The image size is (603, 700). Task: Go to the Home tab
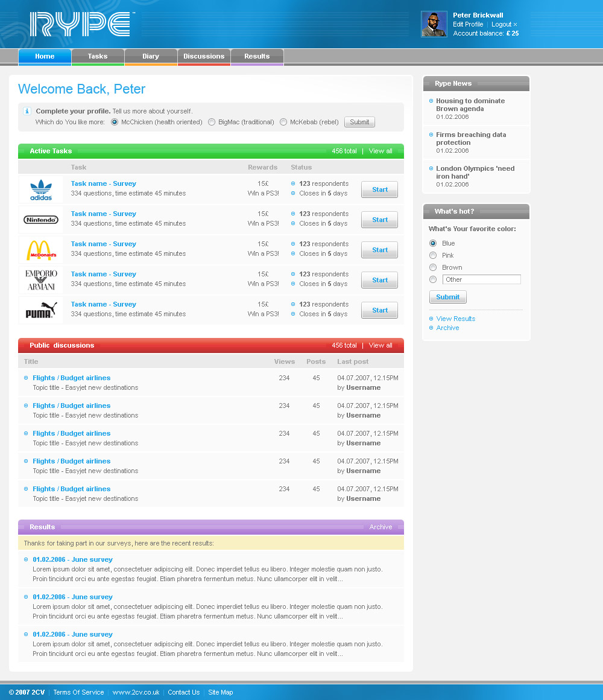coord(45,57)
